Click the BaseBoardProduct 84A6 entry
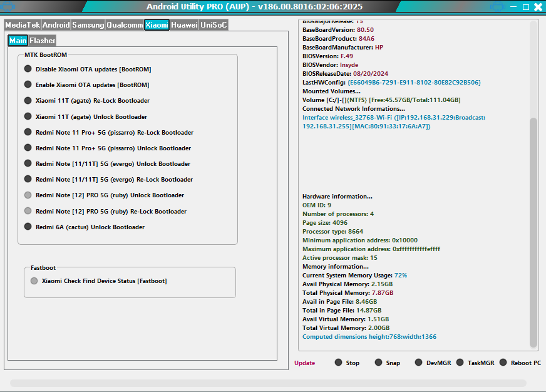The width and height of the screenshot is (546, 392). click(x=338, y=39)
